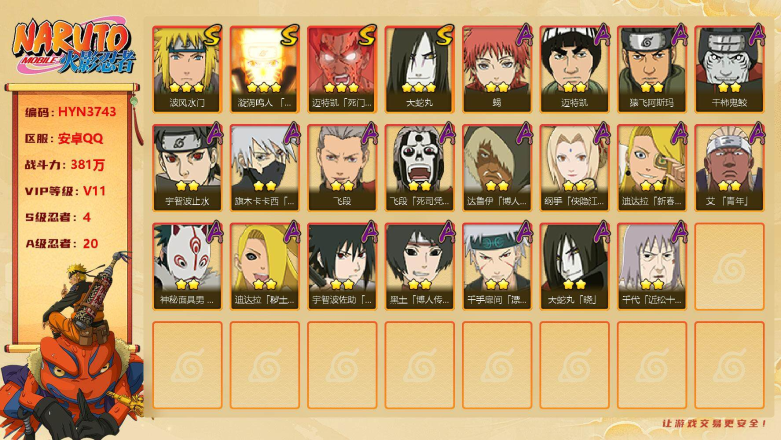Open the 大蛇丸 S-rank ninja card
The width and height of the screenshot is (781, 440).
click(419, 69)
